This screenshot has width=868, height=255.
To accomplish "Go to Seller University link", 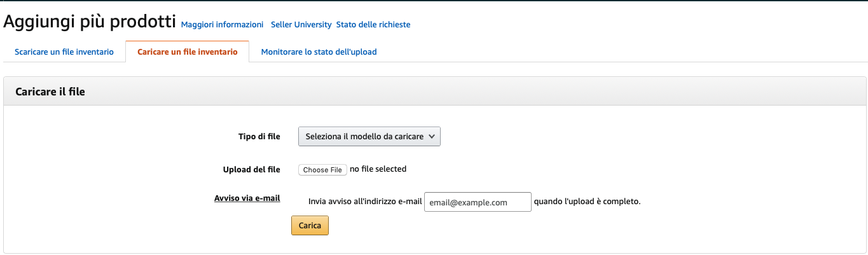I will click(301, 25).
